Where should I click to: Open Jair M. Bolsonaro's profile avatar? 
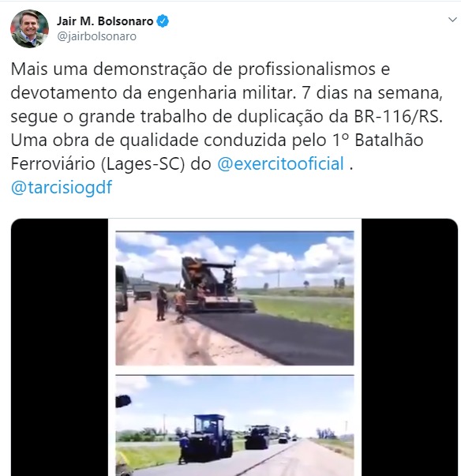pyautogui.click(x=29, y=28)
